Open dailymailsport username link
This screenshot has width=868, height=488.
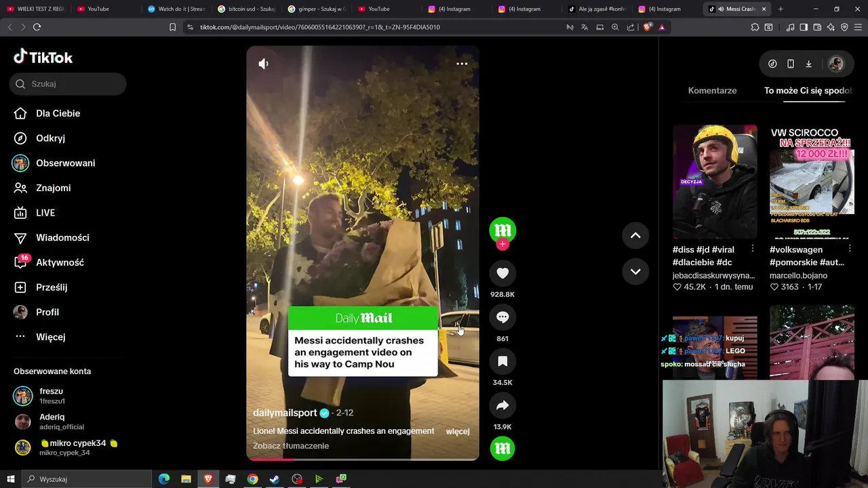[285, 413]
